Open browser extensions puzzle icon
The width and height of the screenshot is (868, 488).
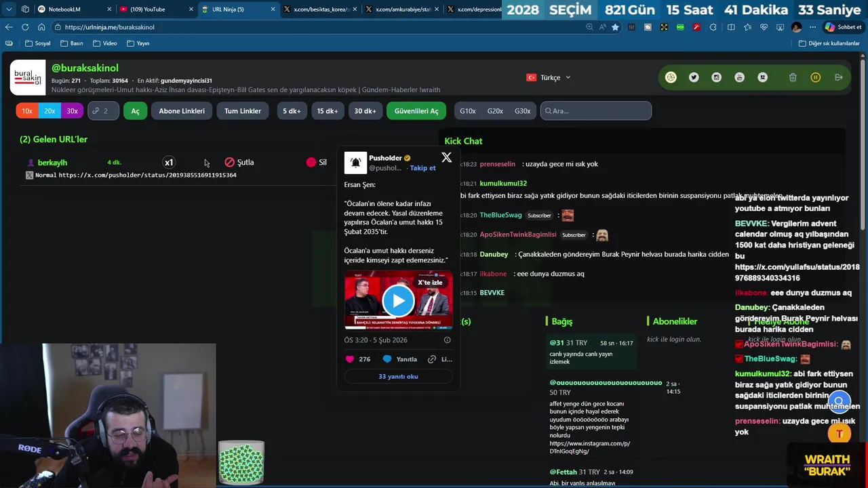click(x=713, y=27)
